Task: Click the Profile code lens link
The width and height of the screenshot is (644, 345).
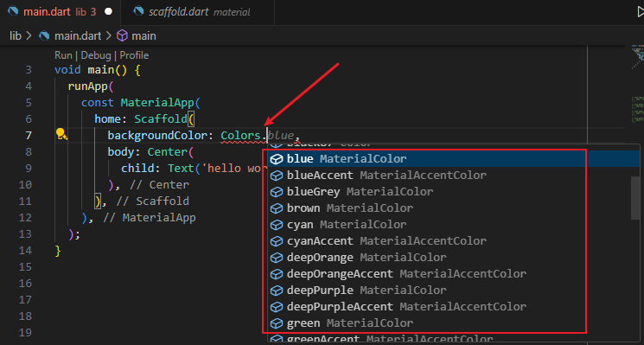Action: 134,55
